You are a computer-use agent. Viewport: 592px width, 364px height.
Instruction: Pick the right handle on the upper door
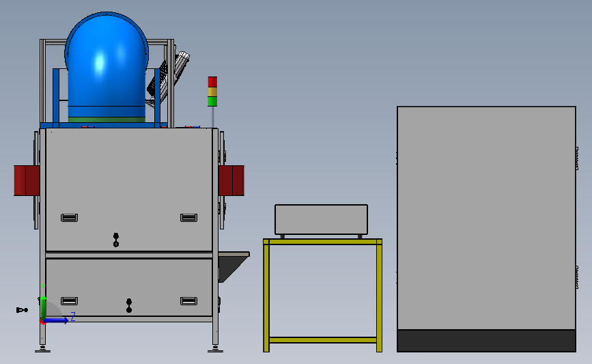point(188,217)
